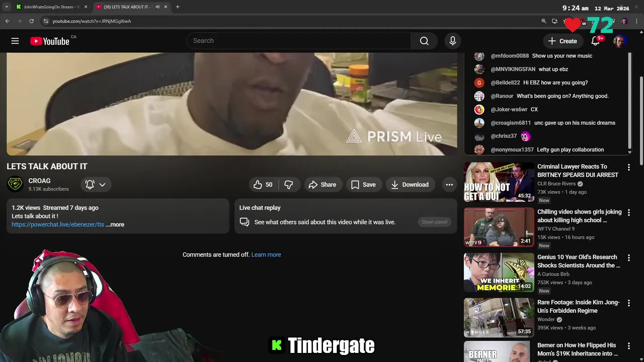Screen dimensions: 644x362
Task: Close the LETS TALK ABOUT IT tab
Action: click(x=166, y=7)
